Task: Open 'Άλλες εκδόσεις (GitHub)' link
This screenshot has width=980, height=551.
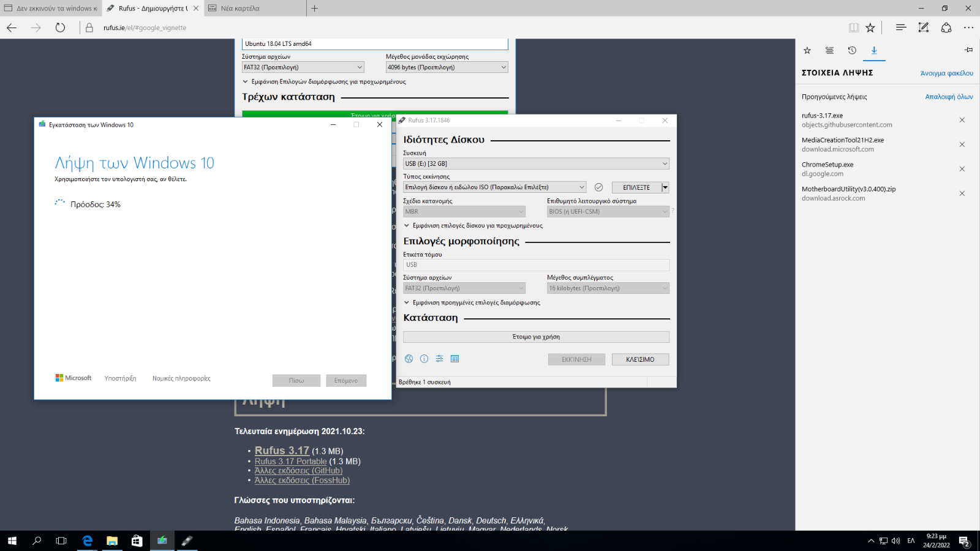Action: (298, 471)
